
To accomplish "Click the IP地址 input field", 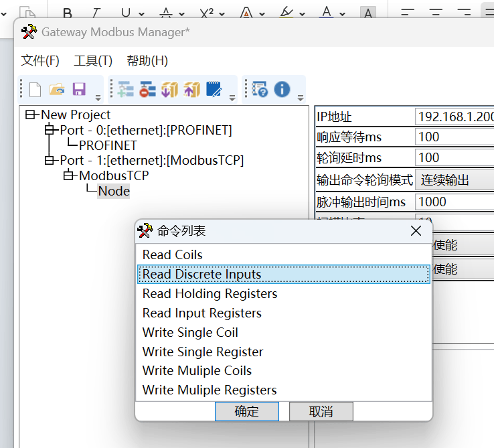I will [x=455, y=117].
